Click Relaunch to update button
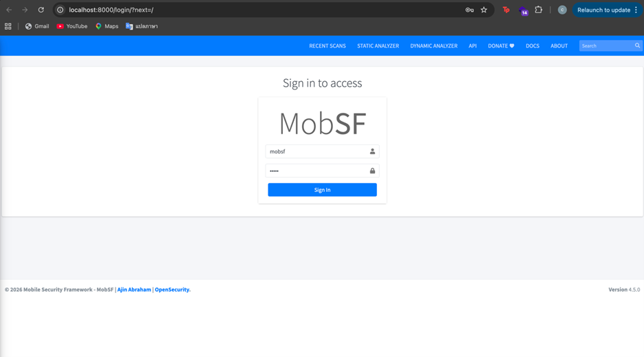 click(x=603, y=10)
